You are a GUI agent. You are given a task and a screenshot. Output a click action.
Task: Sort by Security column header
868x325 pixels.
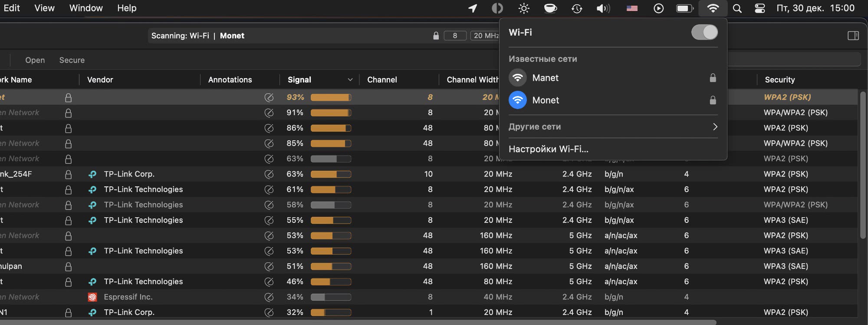tap(780, 80)
